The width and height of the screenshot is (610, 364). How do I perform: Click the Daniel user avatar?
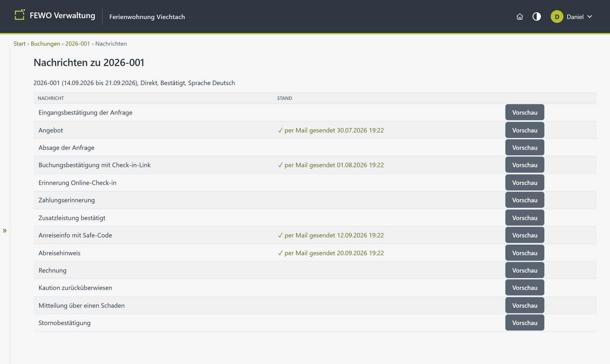(557, 17)
